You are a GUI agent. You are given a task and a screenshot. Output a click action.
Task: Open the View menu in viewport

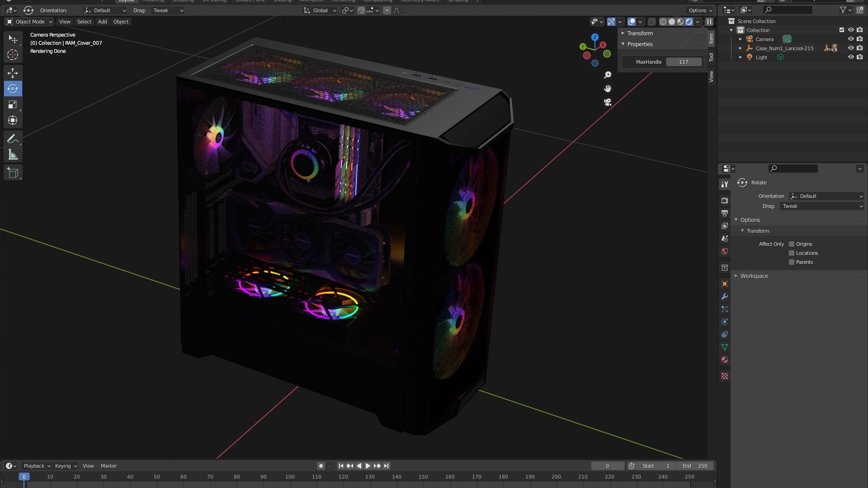pyautogui.click(x=65, y=22)
